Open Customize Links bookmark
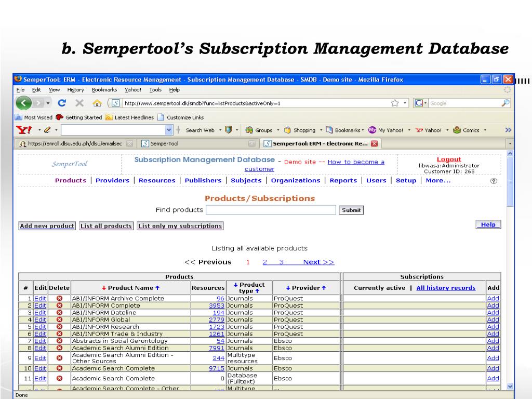Image resolution: width=532 pixels, height=399 pixels. [180, 117]
